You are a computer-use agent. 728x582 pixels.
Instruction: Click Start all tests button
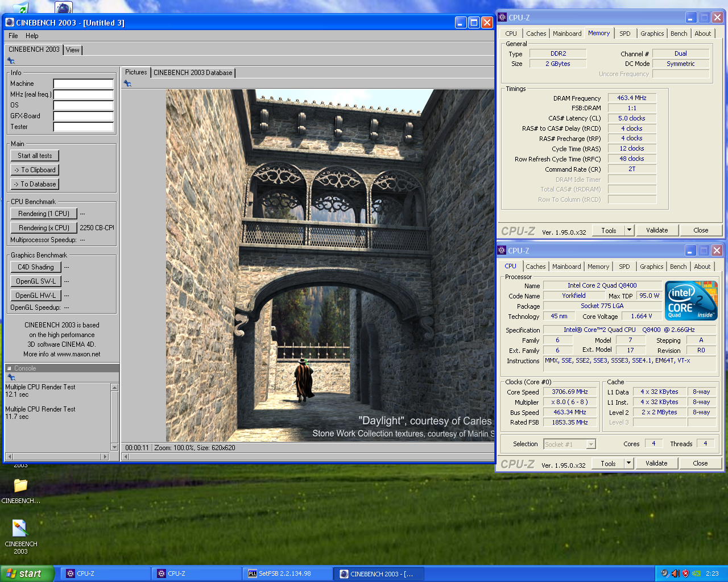pyautogui.click(x=35, y=156)
